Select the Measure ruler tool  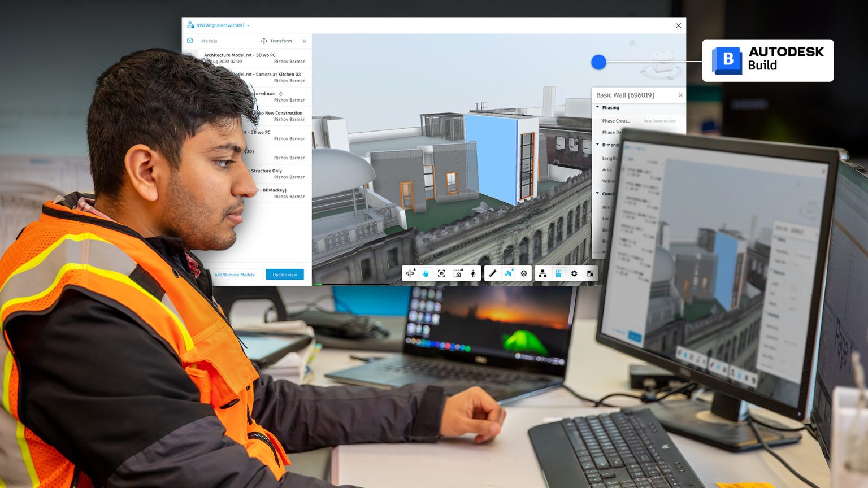(x=492, y=273)
